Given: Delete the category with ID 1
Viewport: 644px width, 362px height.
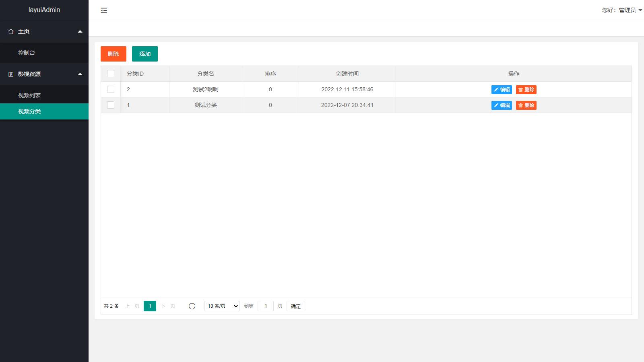Looking at the screenshot, I should [x=526, y=105].
